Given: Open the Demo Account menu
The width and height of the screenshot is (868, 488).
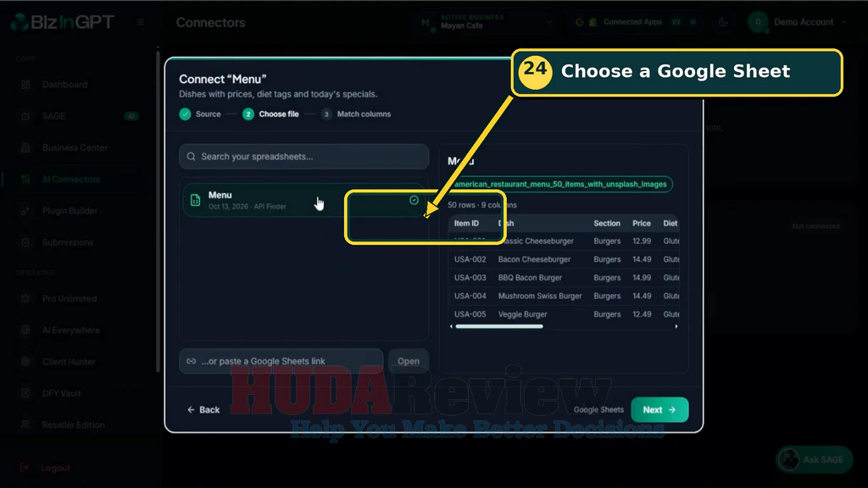Looking at the screenshot, I should pos(797,22).
